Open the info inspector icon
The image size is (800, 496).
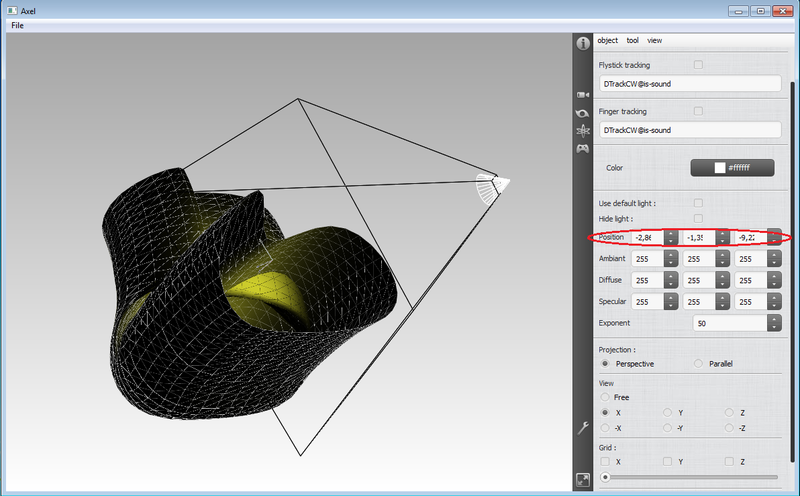[x=583, y=44]
